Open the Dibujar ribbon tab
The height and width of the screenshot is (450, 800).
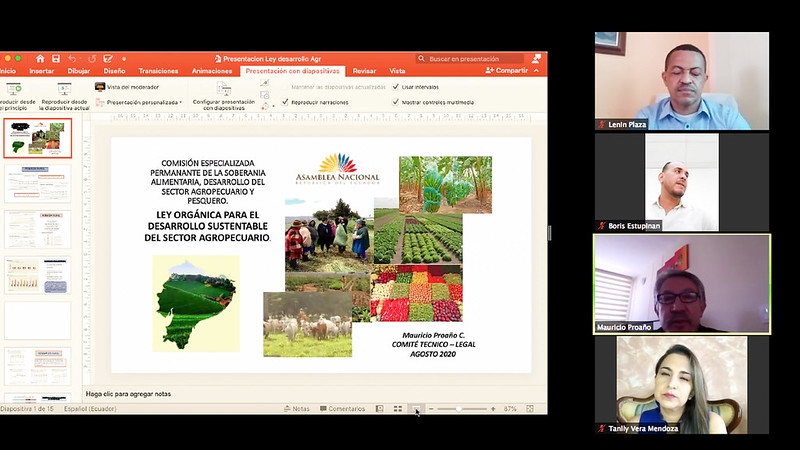point(79,71)
